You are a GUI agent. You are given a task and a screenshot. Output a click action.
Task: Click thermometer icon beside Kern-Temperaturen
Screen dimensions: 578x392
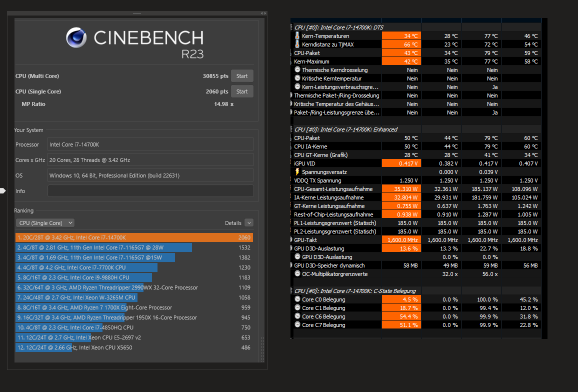(297, 36)
